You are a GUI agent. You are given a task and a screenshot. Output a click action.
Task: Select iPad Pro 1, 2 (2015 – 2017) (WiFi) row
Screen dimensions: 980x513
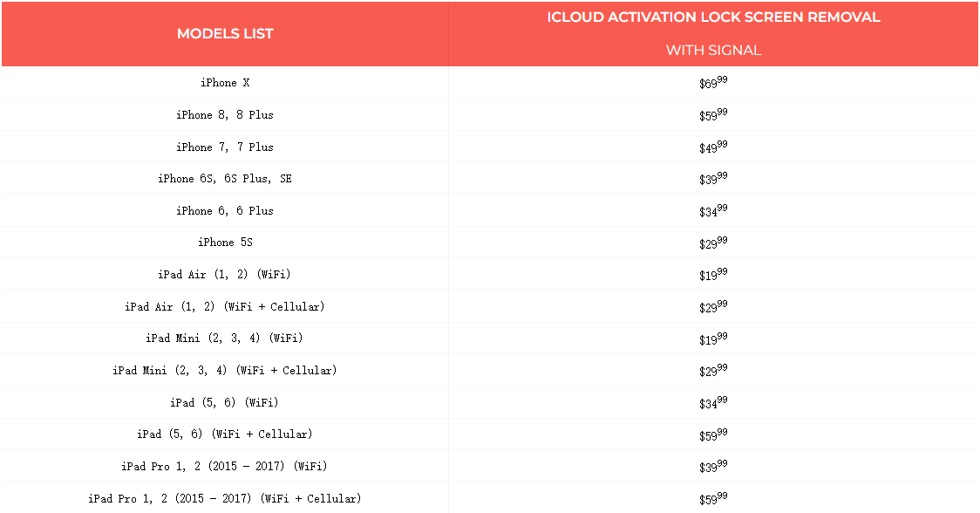click(225, 466)
